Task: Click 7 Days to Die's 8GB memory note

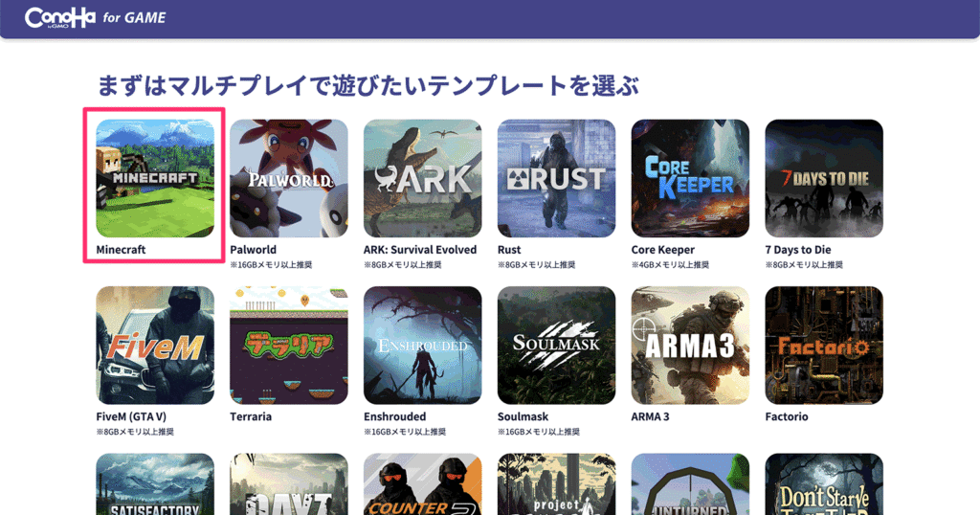Action: point(804,265)
